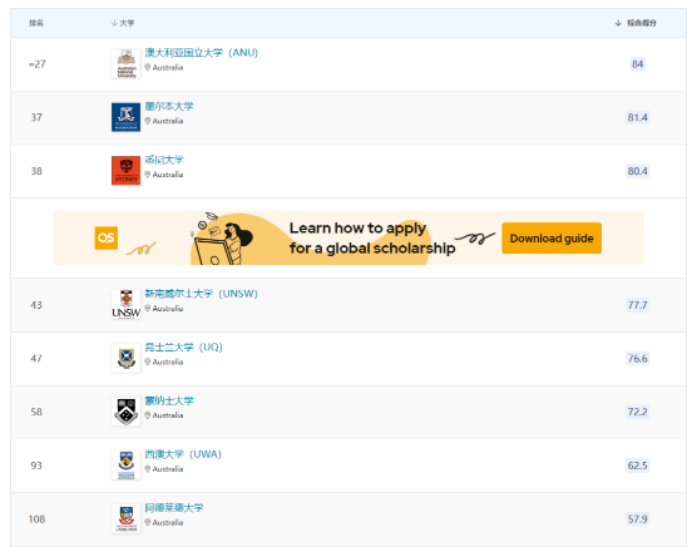
Task: Open the 昆士兰大学 (UQ) link
Action: tap(183, 347)
